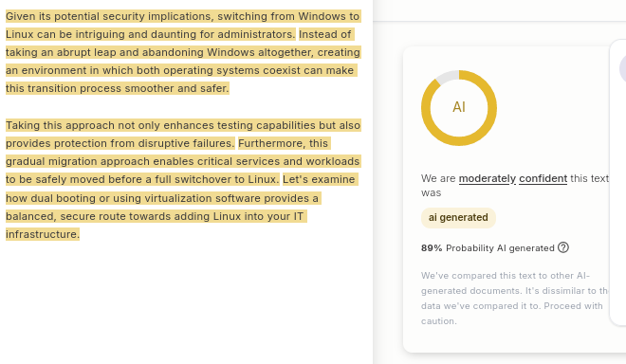Screen dimensions: 626x364
Task: Click highlighted sentence beginning 'Furthermore, this'
Action: [x=182, y=161]
